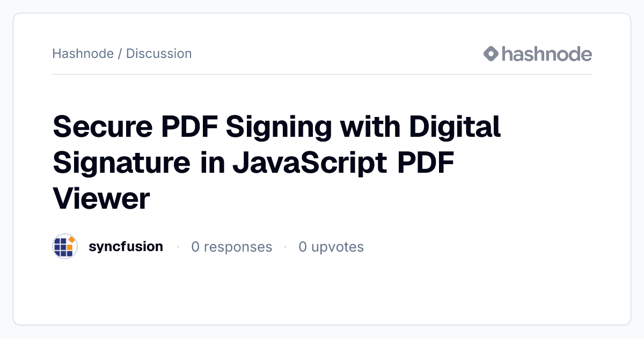Image resolution: width=644 pixels, height=338 pixels.
Task: Click the Hashnode diamond logo icon
Action: coord(491,54)
